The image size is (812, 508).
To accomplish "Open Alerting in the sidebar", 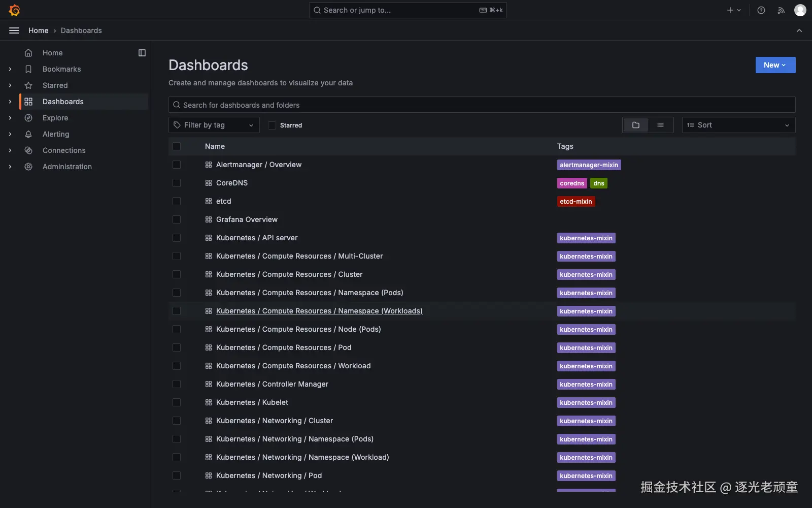I will point(56,134).
